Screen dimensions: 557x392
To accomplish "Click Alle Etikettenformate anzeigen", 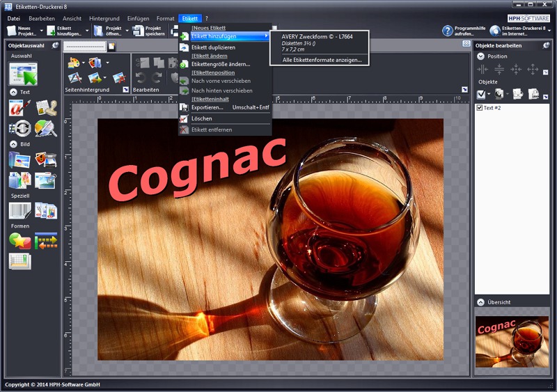I will click(x=322, y=60).
